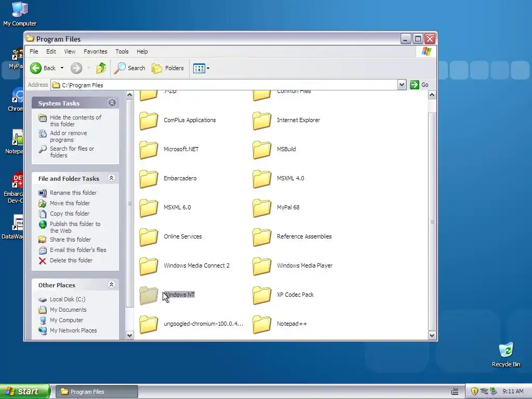Click the on-screen keyboard tray icon
The height and width of the screenshot is (399, 532).
(x=455, y=392)
